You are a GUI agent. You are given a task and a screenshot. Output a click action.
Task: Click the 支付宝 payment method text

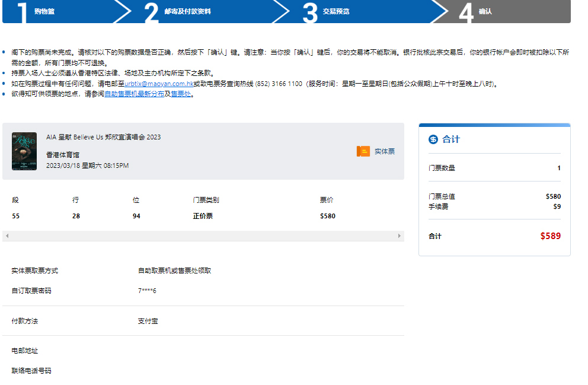pyautogui.click(x=148, y=321)
